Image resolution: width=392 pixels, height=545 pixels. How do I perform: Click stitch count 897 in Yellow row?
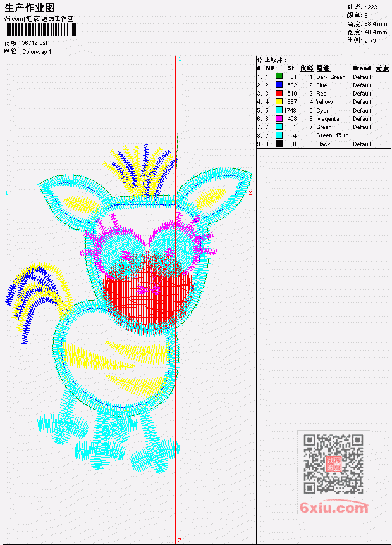click(292, 102)
